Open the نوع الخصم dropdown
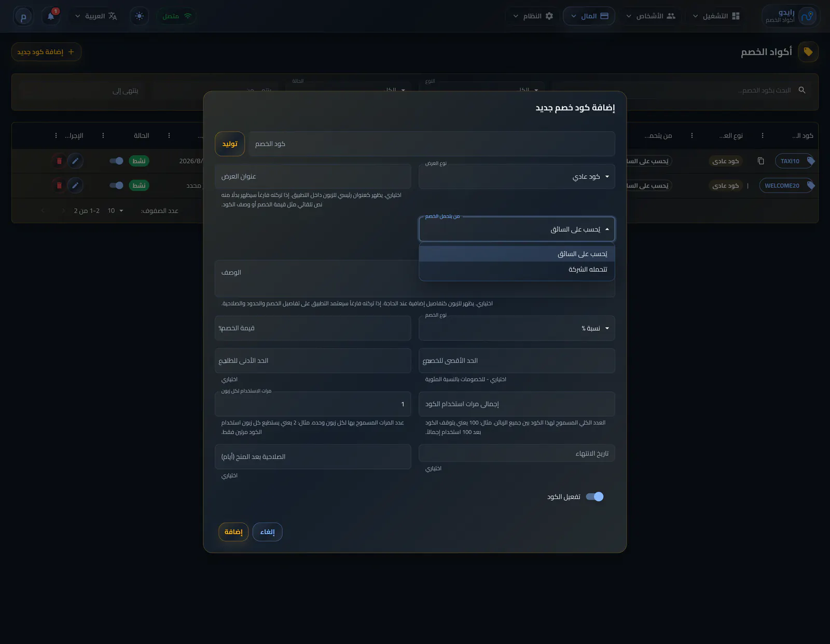Image resolution: width=830 pixels, height=644 pixels. tap(517, 328)
